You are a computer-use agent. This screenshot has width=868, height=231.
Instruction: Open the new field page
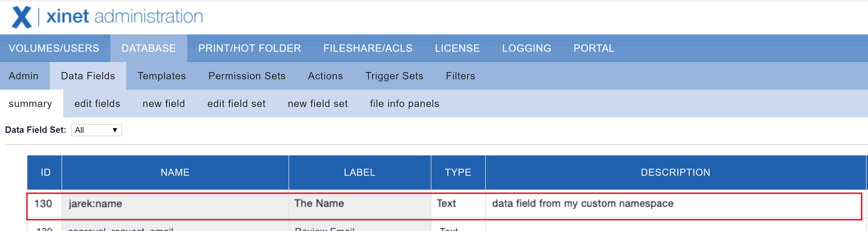[163, 103]
